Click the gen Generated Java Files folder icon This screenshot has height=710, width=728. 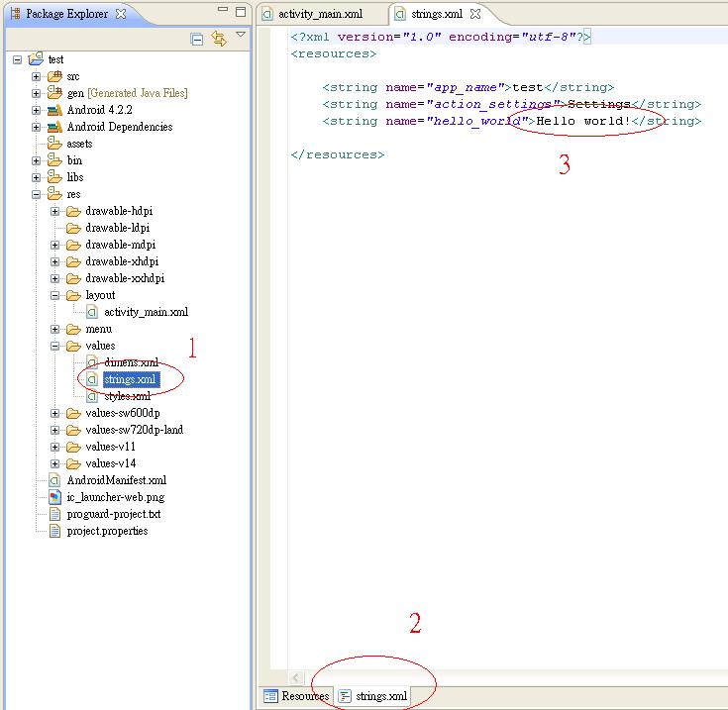[54, 93]
